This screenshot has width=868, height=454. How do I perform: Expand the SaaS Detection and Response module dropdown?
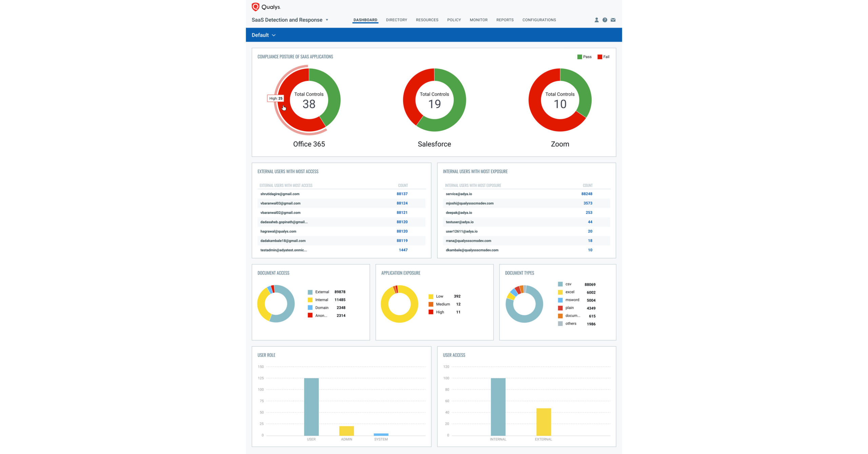click(x=327, y=20)
